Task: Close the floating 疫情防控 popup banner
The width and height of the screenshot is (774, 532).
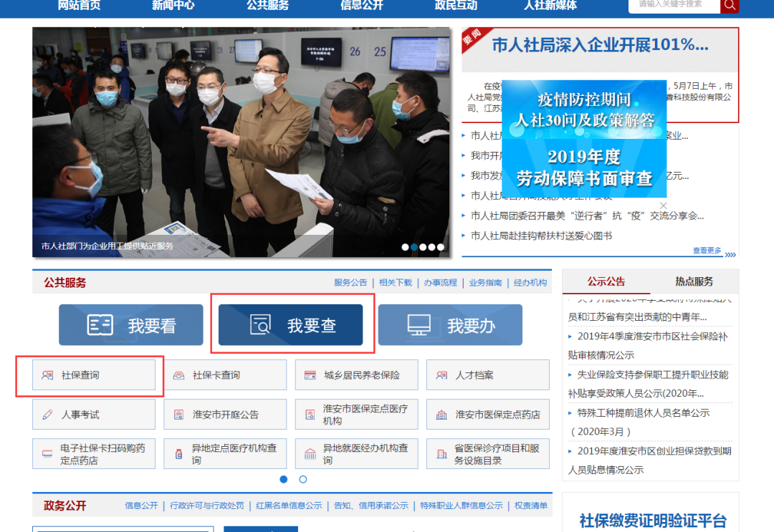Action: point(663,205)
